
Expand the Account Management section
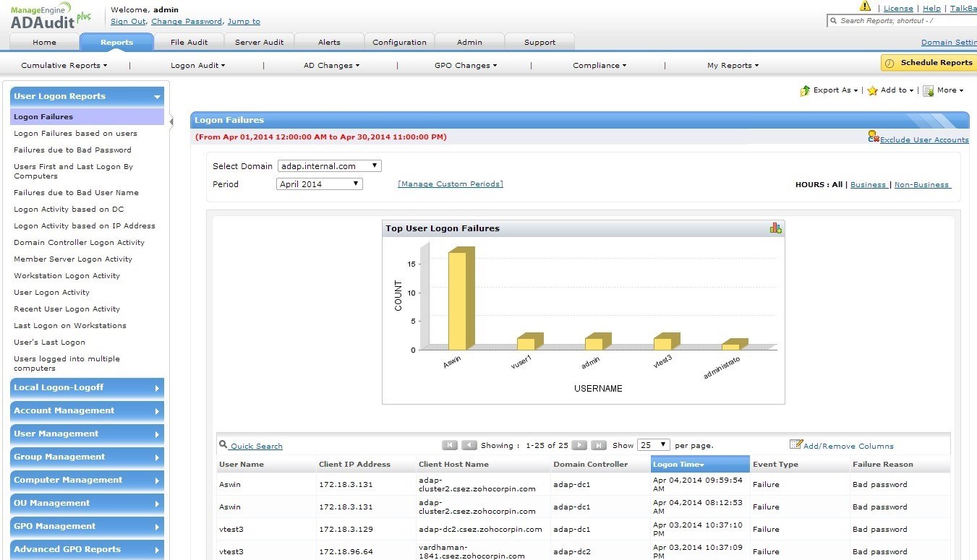click(87, 410)
